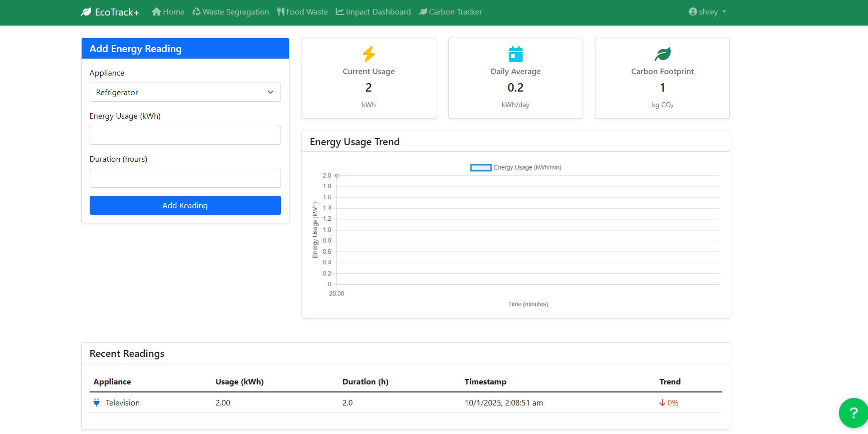Click the 10/1/2025, 2:08:51 am timestamp
868x434 pixels.
coord(504,402)
